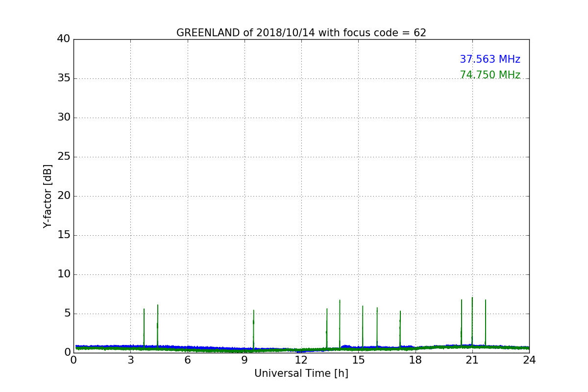This screenshot has width=588, height=392.
Task: Click the x-axis tick label 9
Action: coord(245,360)
